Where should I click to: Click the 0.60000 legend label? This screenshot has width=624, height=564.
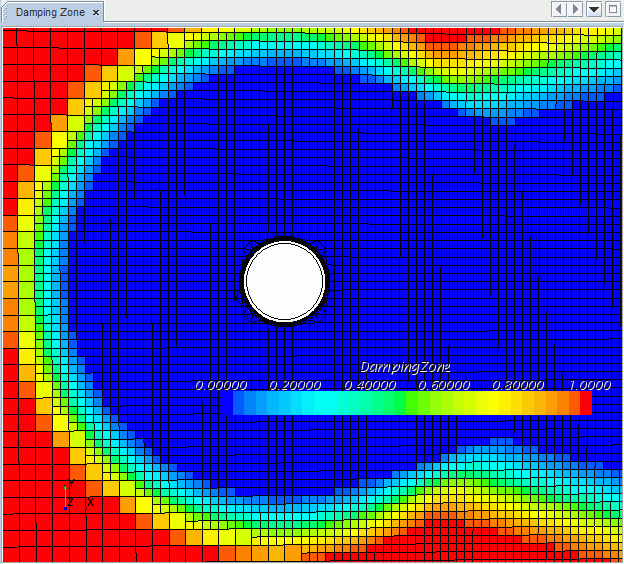pyautogui.click(x=443, y=385)
